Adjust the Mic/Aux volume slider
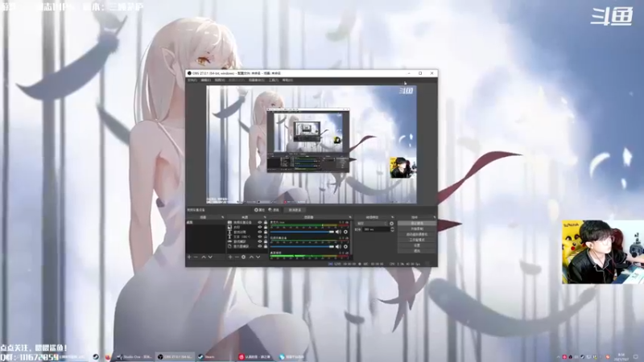The image size is (644, 362). click(302, 232)
